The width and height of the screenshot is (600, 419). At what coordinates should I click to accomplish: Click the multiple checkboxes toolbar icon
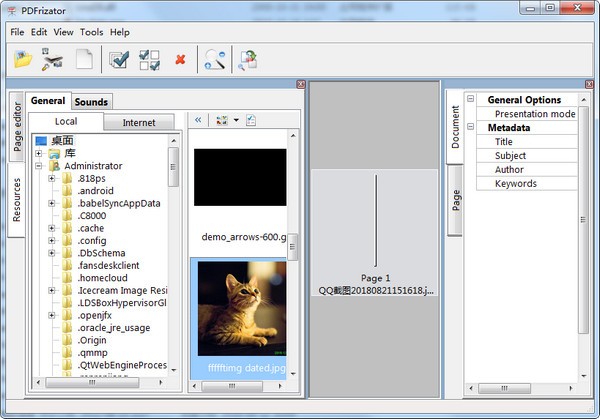click(150, 61)
